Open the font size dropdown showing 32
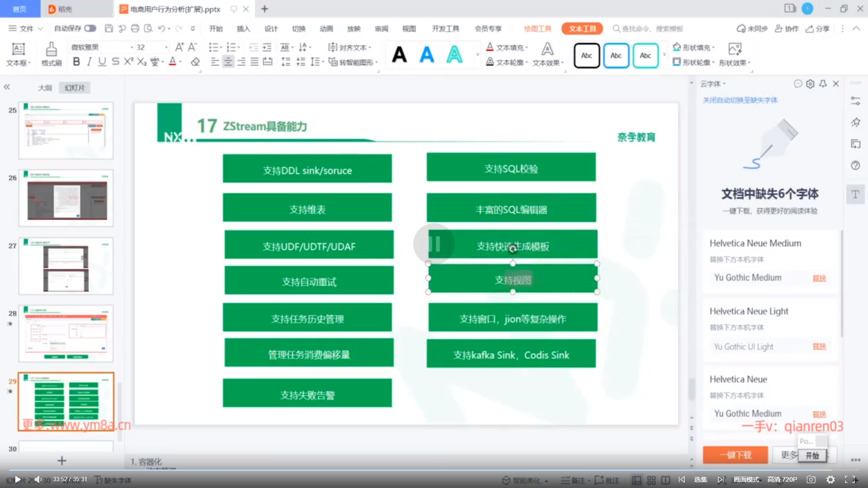Viewport: 868px width, 488px height. 166,47
